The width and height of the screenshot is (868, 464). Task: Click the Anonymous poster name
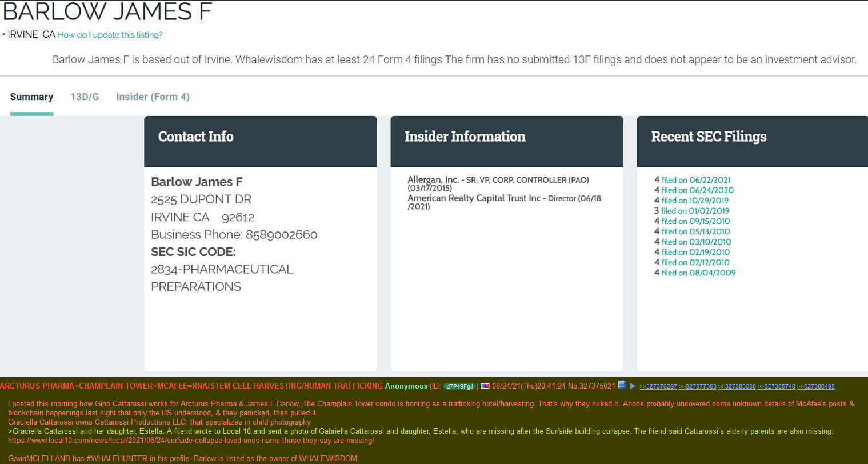coord(406,386)
